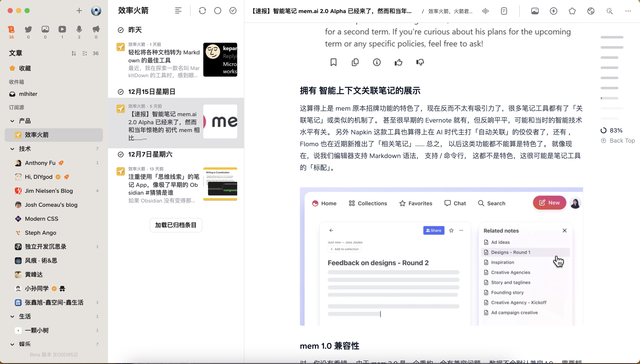Select the Hi, DIYgod feed
The image size is (640, 364).
point(54,177)
